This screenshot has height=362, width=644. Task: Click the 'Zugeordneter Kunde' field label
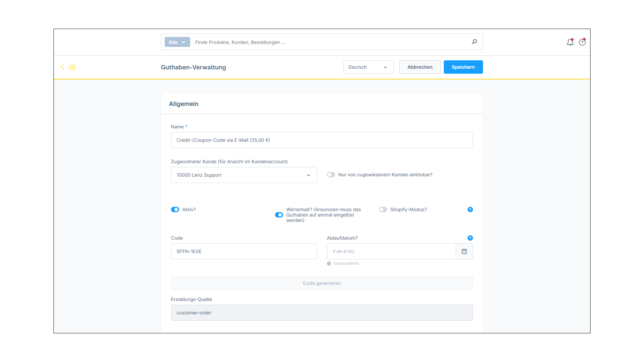[229, 162]
